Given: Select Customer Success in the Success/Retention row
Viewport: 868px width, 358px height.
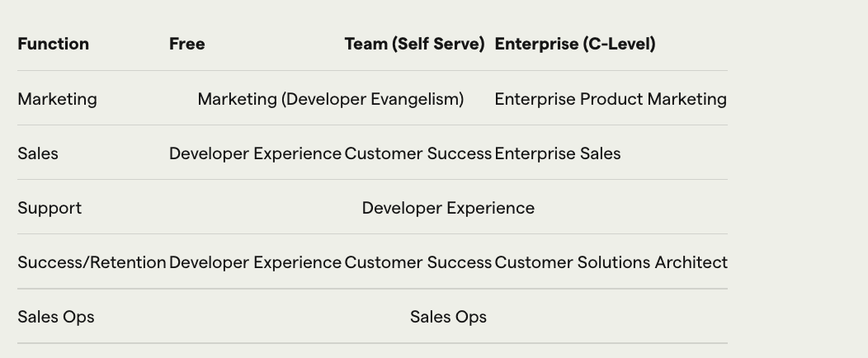Looking at the screenshot, I should tap(417, 262).
